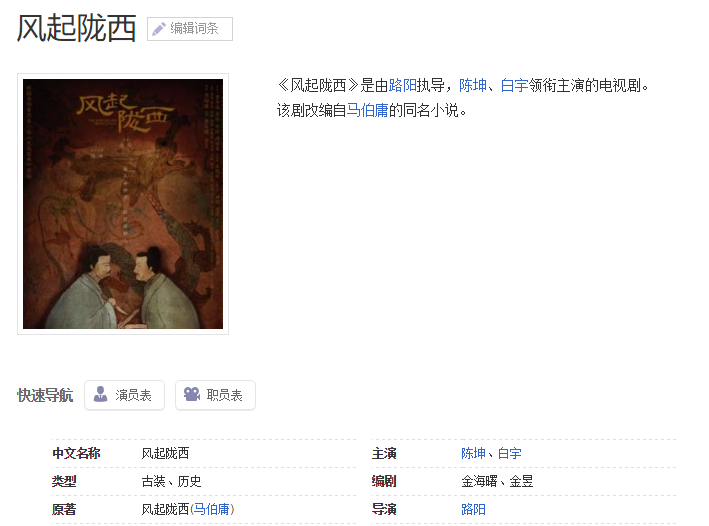This screenshot has width=709, height=526.
Task: Click the 风起陇西 page title heading
Action: [x=76, y=28]
